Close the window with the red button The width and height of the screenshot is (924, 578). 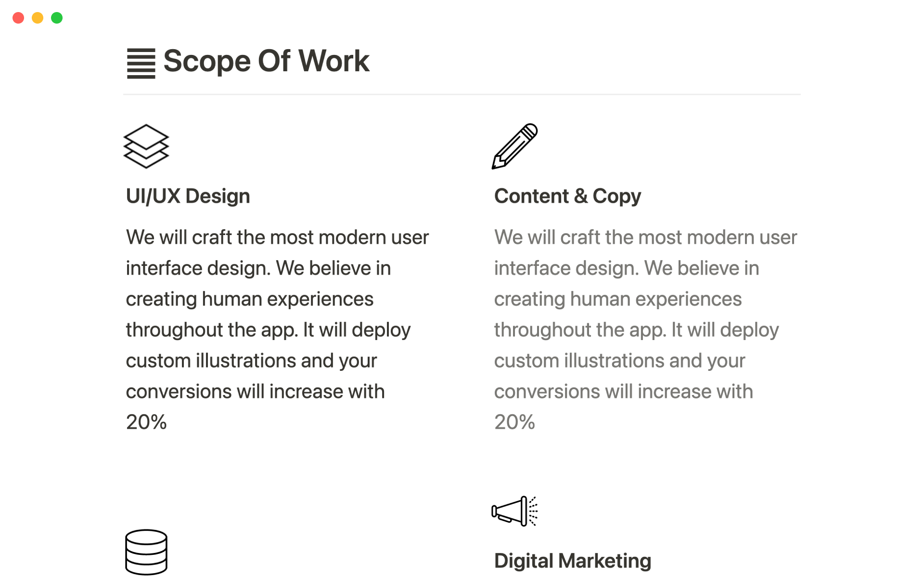(x=18, y=18)
